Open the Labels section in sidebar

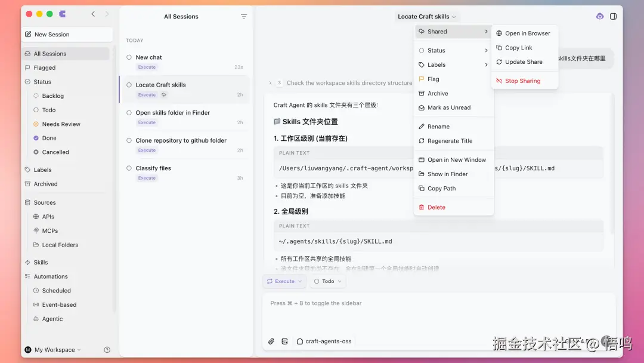click(x=66, y=170)
